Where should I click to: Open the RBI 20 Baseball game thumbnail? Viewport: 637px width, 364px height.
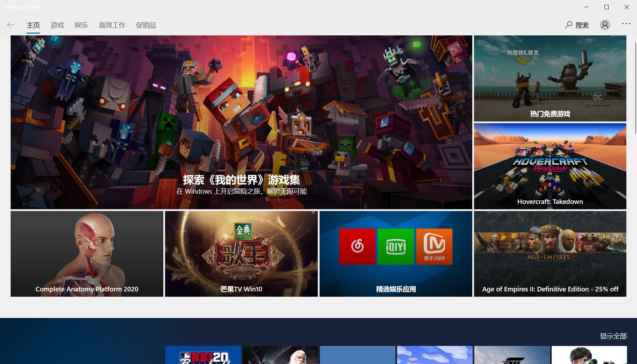203,355
